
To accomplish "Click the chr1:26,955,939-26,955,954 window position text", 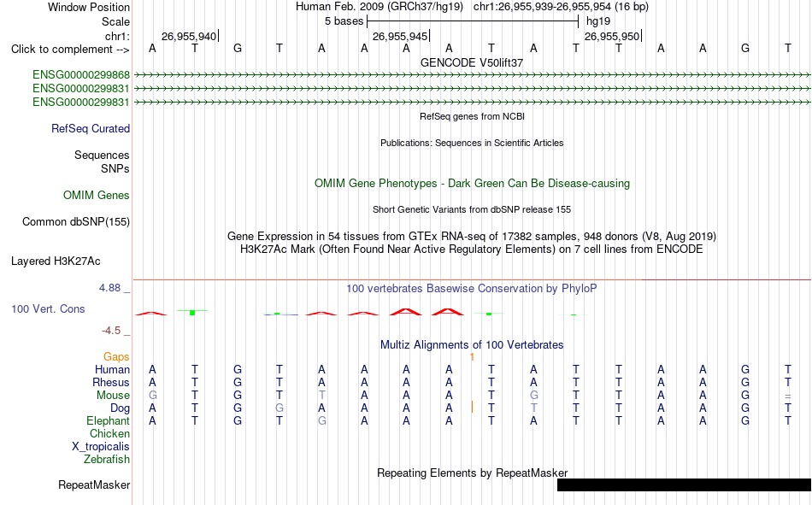I will 561,7.
